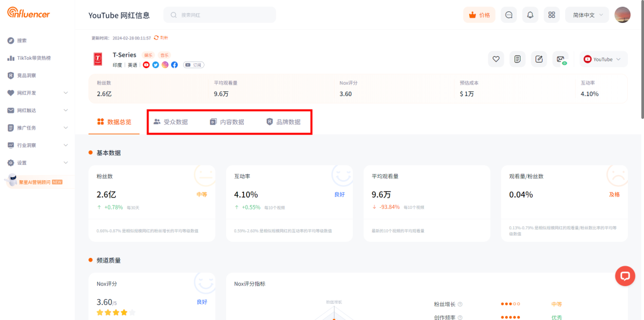Image resolution: width=644 pixels, height=320 pixels.
Task: Select the 娱乐 category tag
Action: [x=148, y=55]
